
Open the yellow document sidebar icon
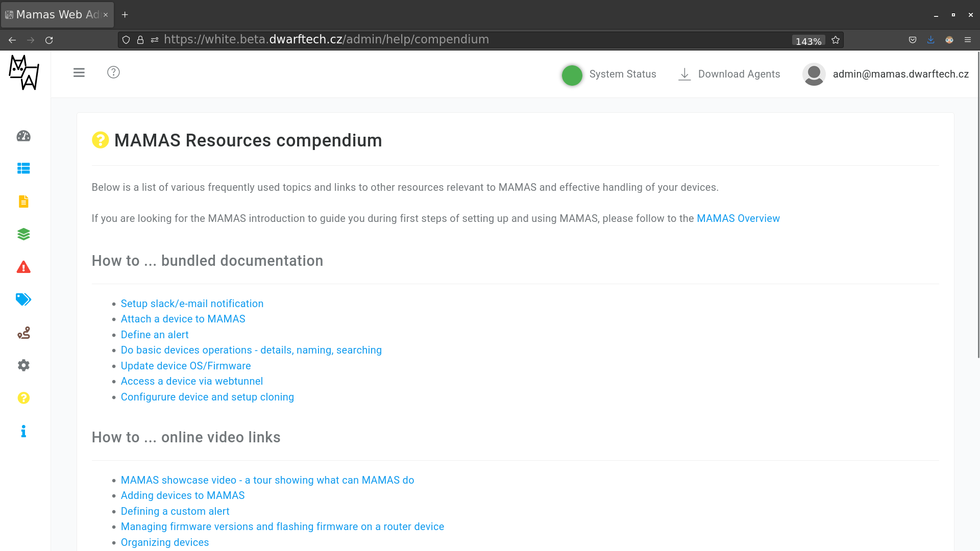[x=23, y=202]
